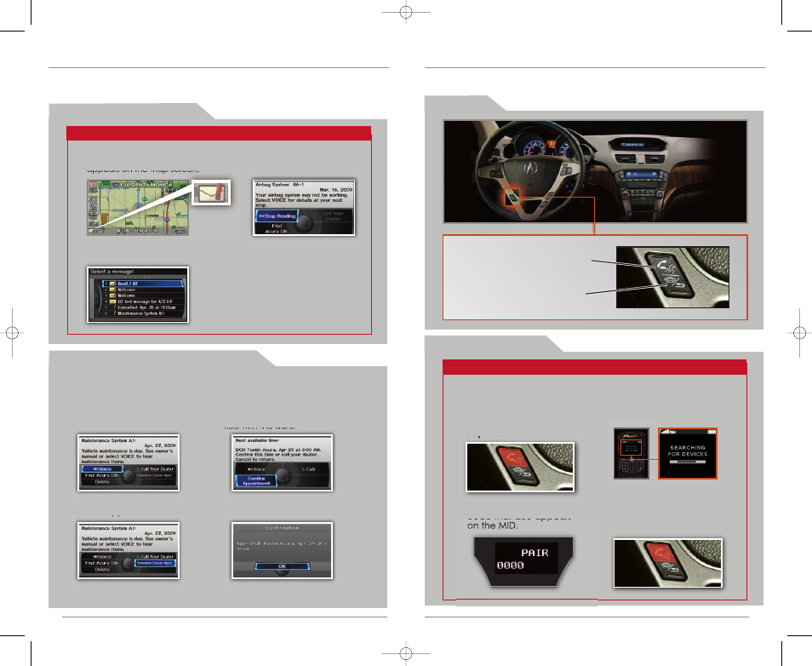Click the 'PAIR' text on the MID display
This screenshot has width=812, height=666.
[535, 553]
